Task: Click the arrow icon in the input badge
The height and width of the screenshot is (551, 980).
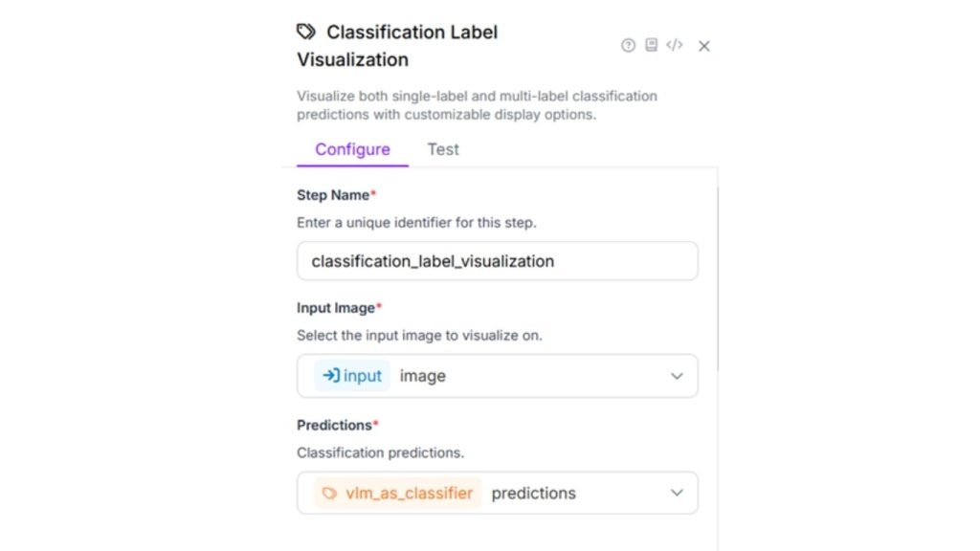Action: click(330, 376)
